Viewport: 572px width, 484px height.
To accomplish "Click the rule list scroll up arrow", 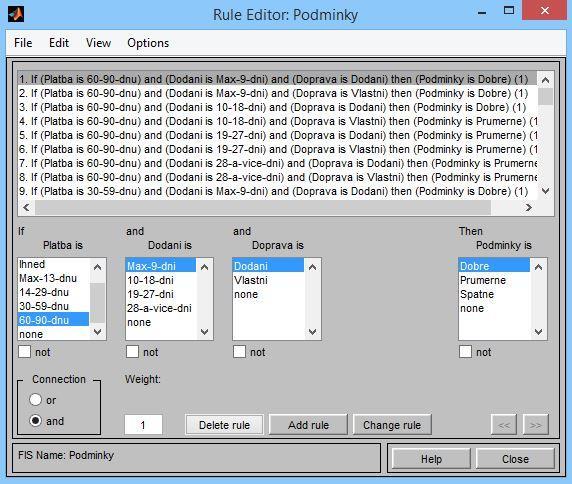I will click(545, 80).
